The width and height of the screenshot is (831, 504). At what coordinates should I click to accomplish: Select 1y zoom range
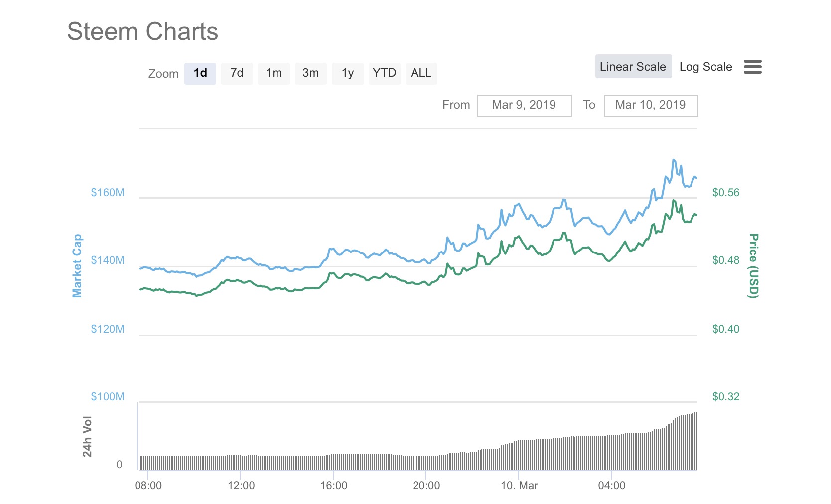(347, 73)
